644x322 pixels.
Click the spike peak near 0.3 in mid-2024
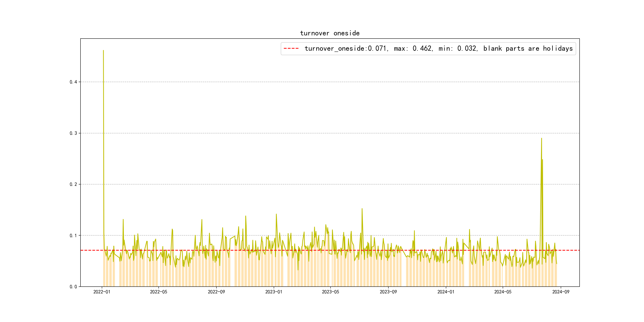(x=541, y=138)
